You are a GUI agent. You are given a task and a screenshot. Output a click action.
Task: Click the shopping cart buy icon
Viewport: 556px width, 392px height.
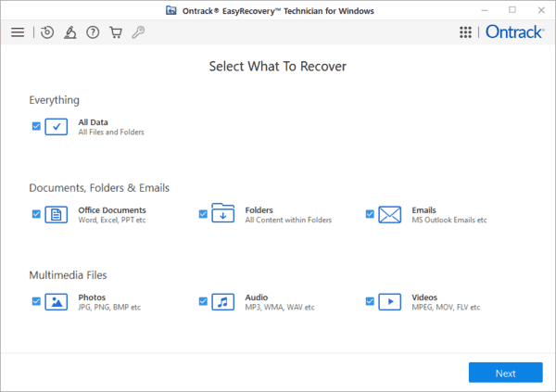[116, 32]
